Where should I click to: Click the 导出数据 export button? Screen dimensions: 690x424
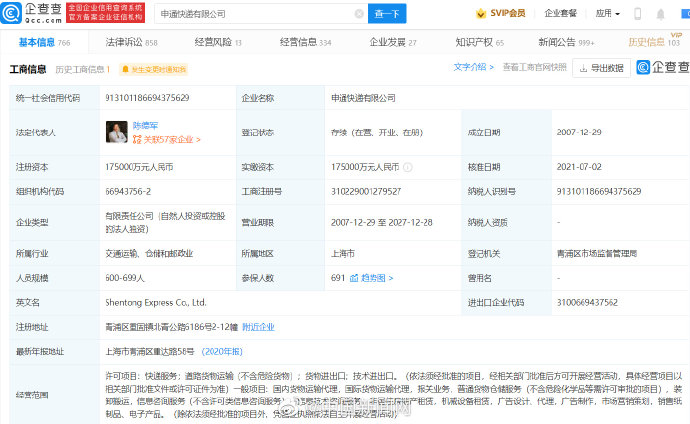[600, 68]
